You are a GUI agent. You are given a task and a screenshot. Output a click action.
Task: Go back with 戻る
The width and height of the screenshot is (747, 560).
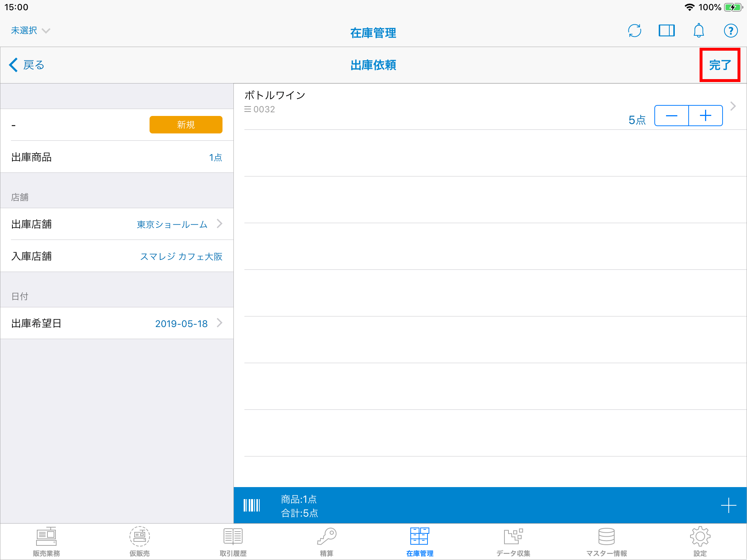click(x=27, y=65)
